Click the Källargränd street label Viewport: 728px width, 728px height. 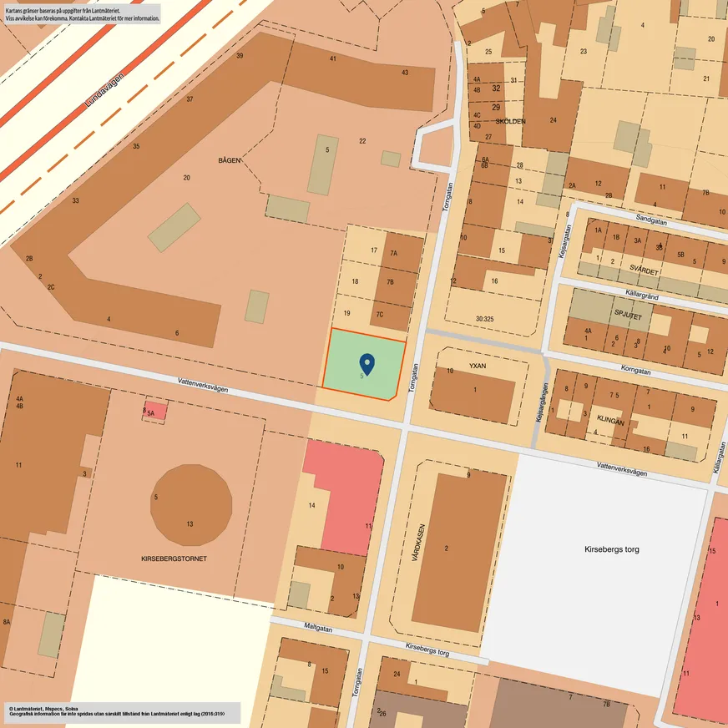[642, 295]
